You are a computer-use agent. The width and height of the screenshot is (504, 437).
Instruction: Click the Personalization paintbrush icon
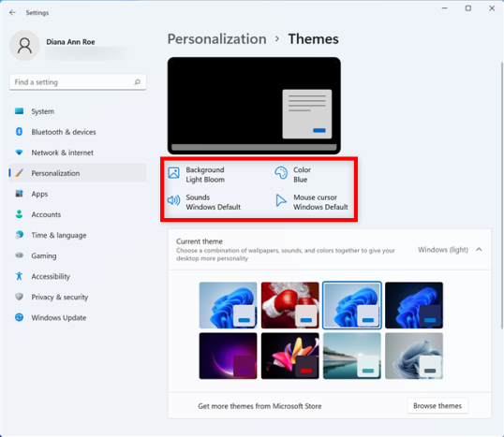click(x=20, y=173)
